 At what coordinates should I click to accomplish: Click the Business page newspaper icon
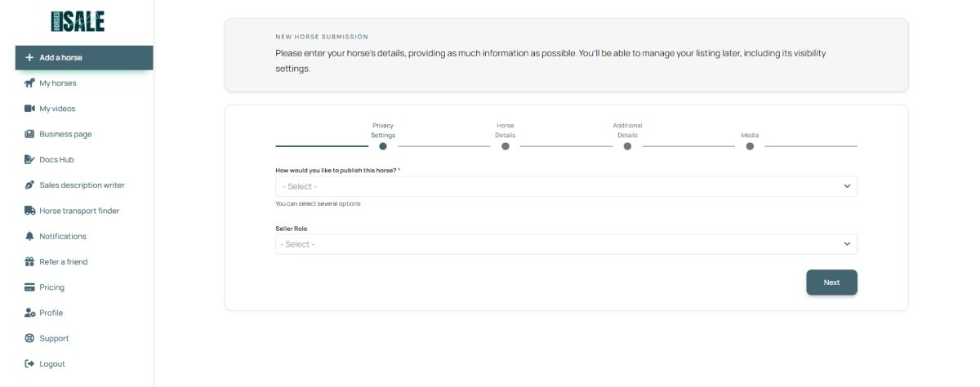[29, 134]
